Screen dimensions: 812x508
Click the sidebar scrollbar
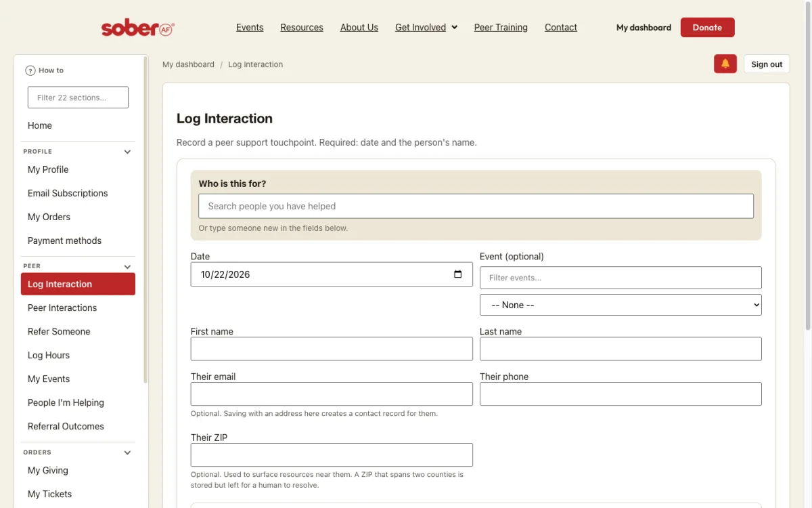click(x=145, y=219)
